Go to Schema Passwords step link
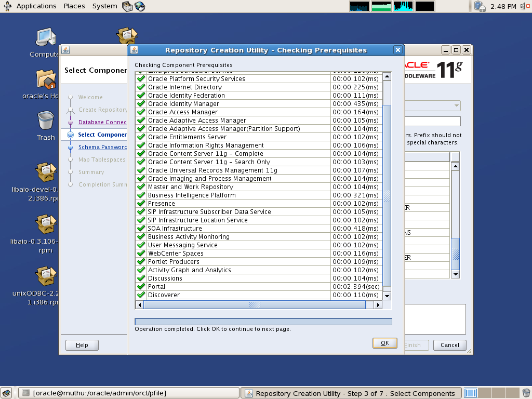The width and height of the screenshot is (532, 399). tap(102, 147)
